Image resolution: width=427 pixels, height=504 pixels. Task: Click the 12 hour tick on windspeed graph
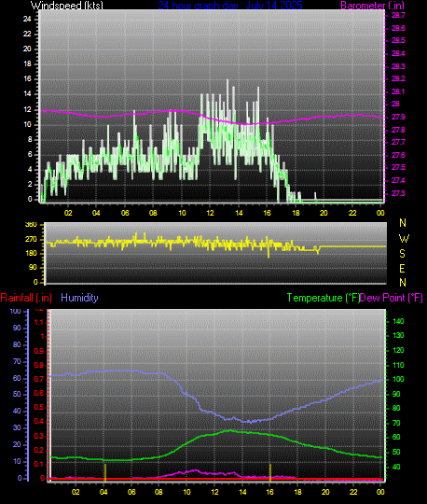click(x=210, y=213)
